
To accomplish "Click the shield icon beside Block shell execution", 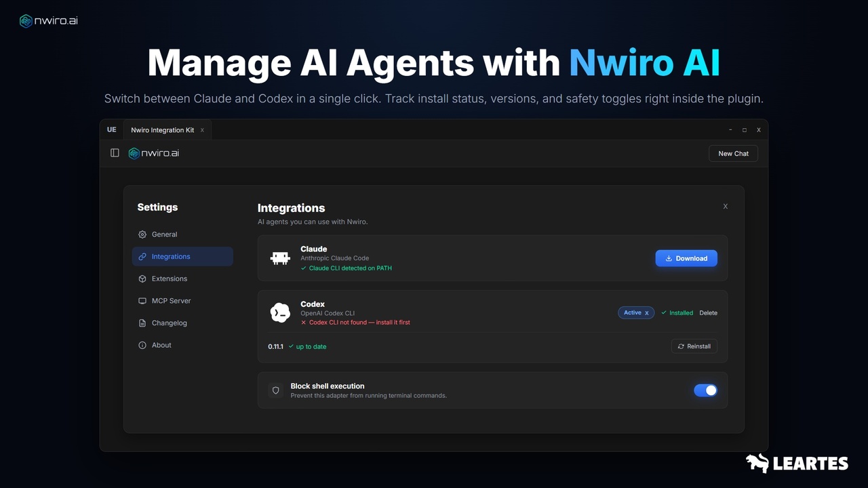I will pyautogui.click(x=275, y=390).
